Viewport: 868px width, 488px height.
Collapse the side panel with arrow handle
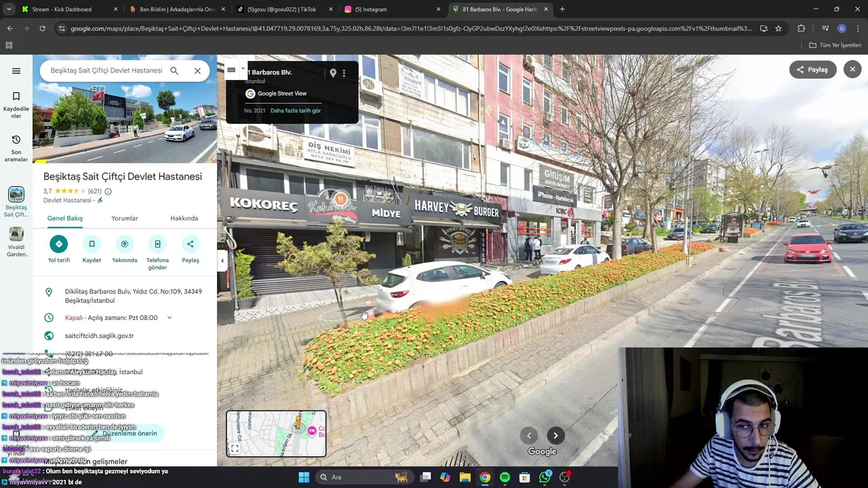tap(222, 260)
